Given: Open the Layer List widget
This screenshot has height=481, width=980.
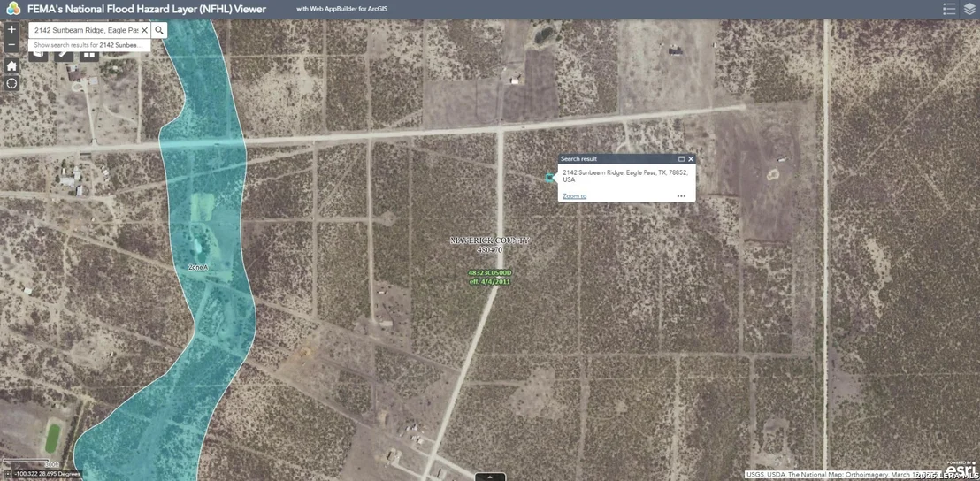Looking at the screenshot, I should [x=969, y=9].
